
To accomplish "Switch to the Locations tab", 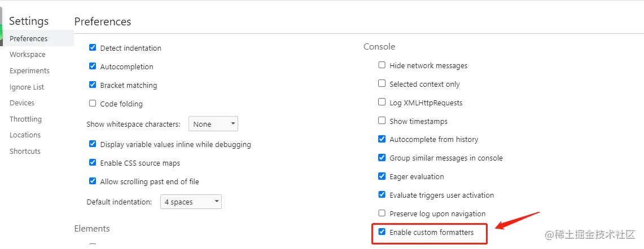I will [25, 135].
